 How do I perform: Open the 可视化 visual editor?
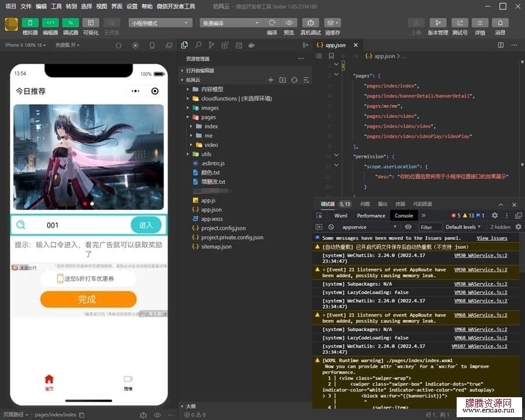(91, 23)
